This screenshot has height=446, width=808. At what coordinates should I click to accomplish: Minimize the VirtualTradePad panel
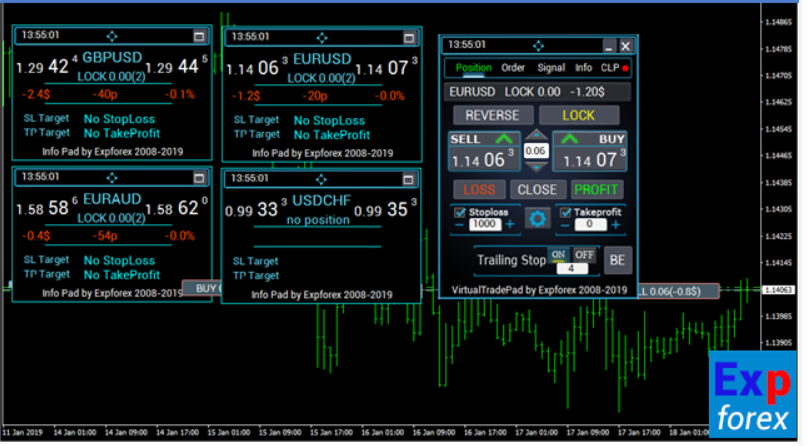(609, 46)
